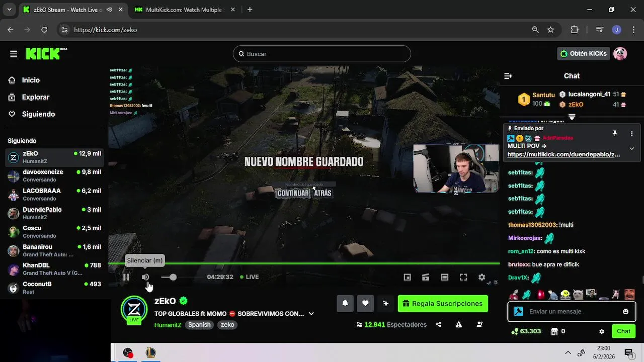Image resolution: width=644 pixels, height=362 pixels.
Task: Unpin the pinned chat message
Action: click(x=614, y=133)
